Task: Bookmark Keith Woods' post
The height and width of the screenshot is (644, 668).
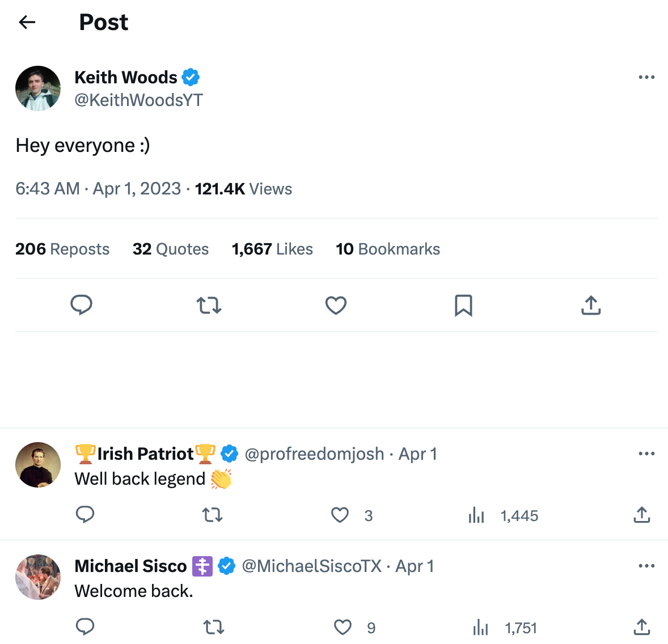Action: 463,305
